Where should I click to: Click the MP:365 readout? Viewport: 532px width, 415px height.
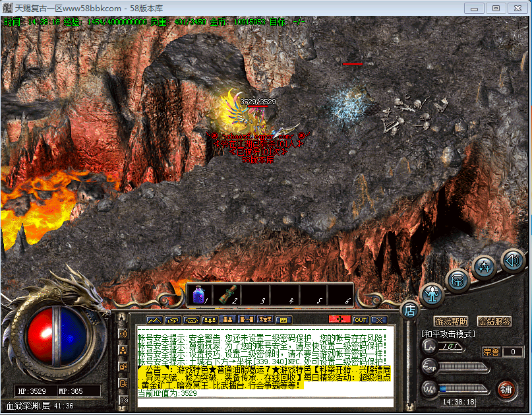click(71, 391)
